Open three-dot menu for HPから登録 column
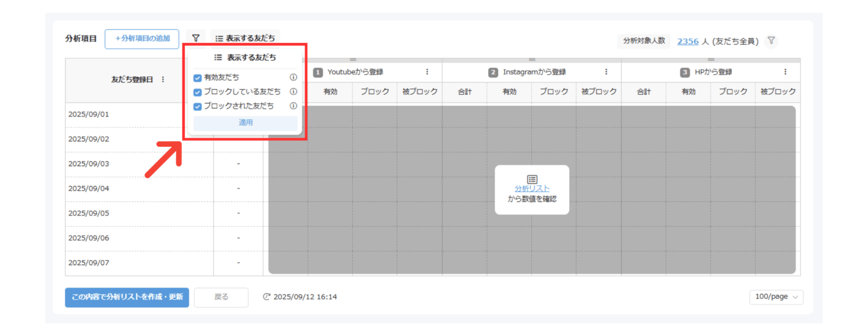The height and width of the screenshot is (336, 868). (785, 72)
